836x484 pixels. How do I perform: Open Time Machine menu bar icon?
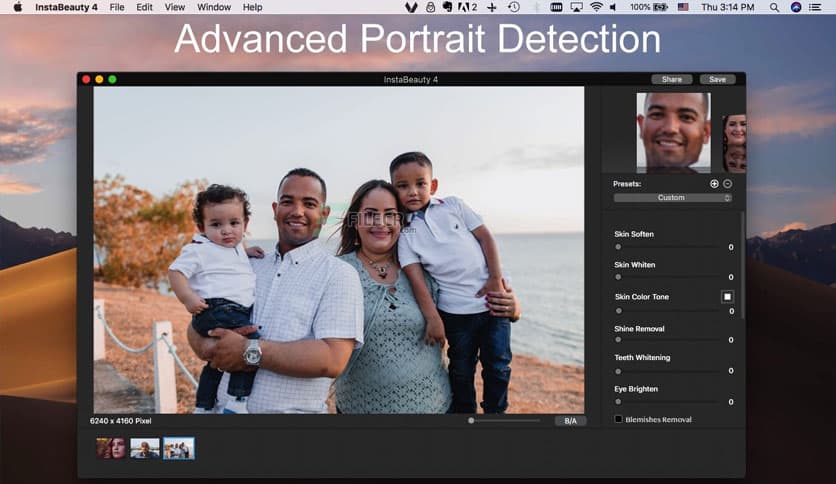513,7
